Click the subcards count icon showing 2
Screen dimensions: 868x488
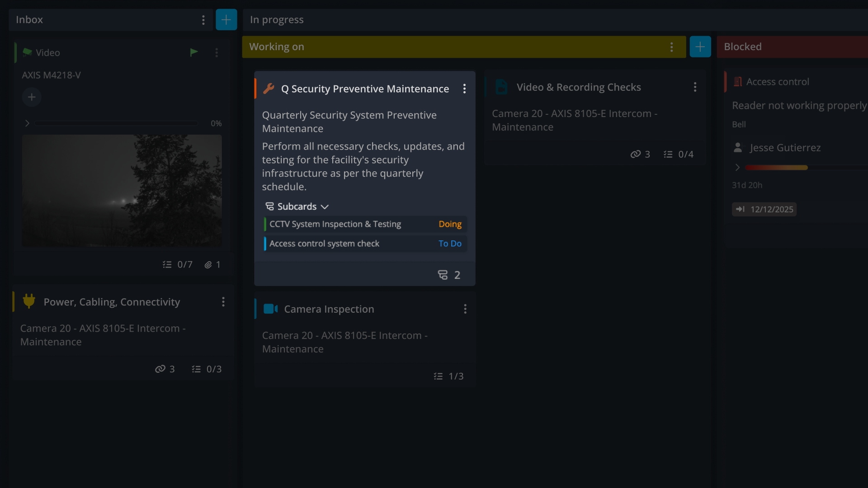click(x=443, y=275)
